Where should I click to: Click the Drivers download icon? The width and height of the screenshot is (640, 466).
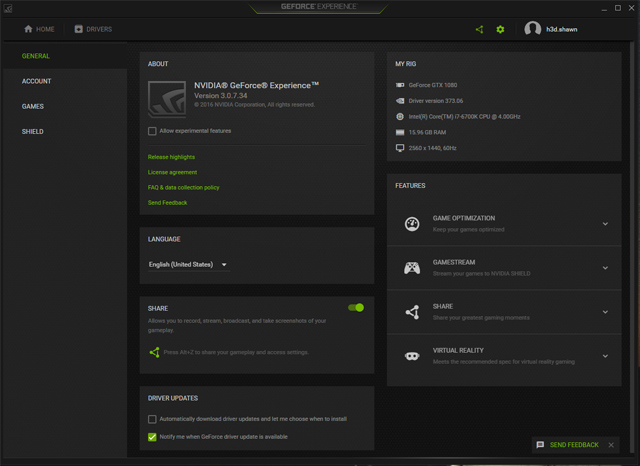tap(78, 29)
